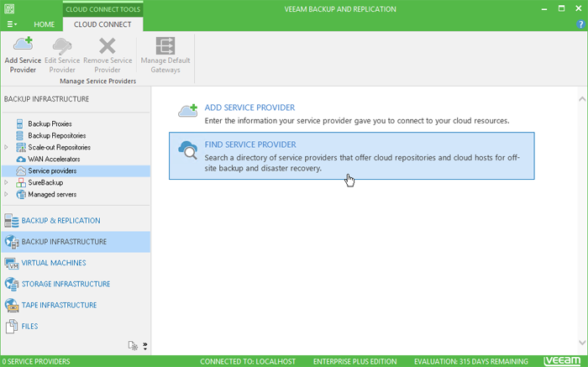The image size is (588, 367).
Task: Open the main hamburger menu dropdown
Action: (x=12, y=24)
